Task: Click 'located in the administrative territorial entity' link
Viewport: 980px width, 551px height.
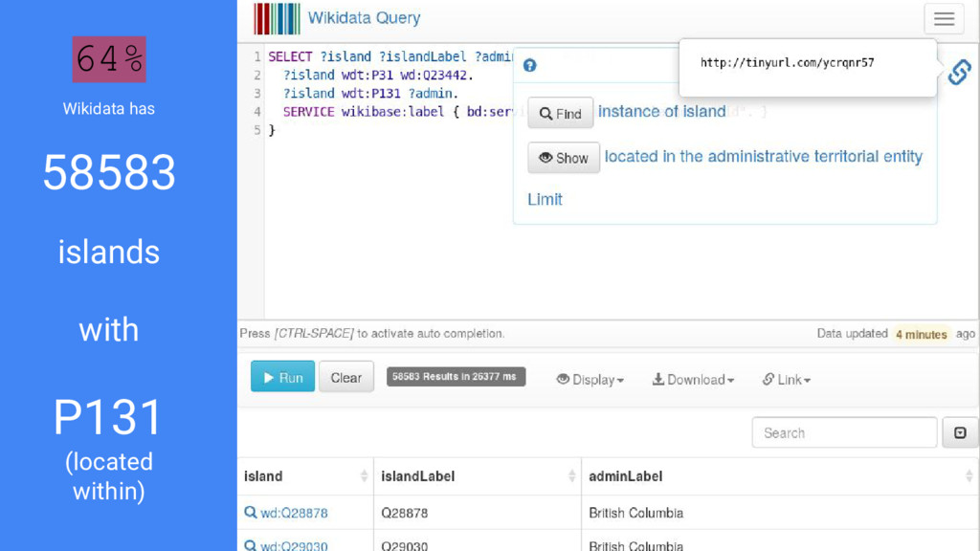Action: coord(763,156)
